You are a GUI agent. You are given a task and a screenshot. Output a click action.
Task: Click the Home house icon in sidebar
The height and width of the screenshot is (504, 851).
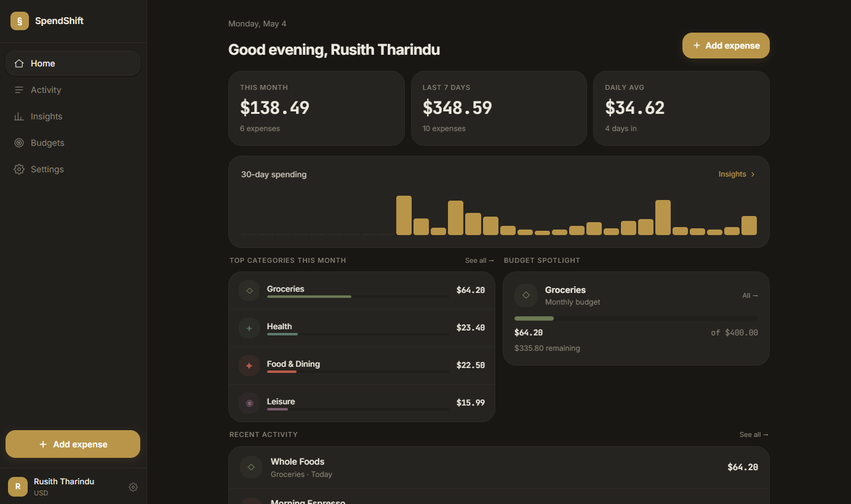point(19,63)
